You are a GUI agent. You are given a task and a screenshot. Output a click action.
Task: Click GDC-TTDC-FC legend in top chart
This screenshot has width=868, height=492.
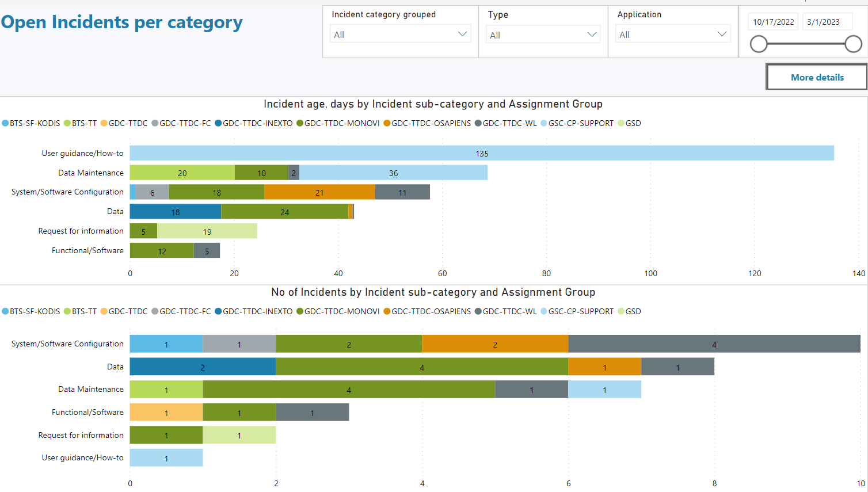click(x=181, y=123)
